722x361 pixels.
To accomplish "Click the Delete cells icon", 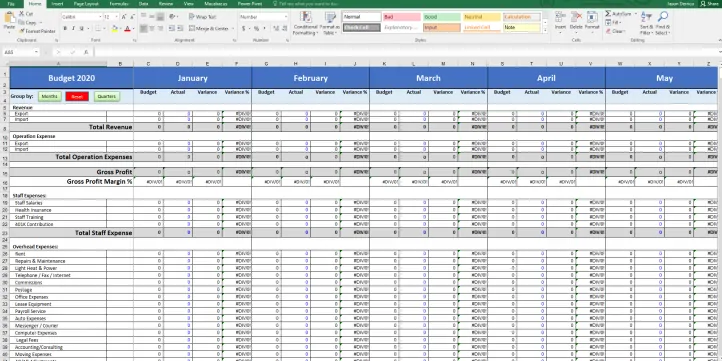I will pyautogui.click(x=576, y=17).
